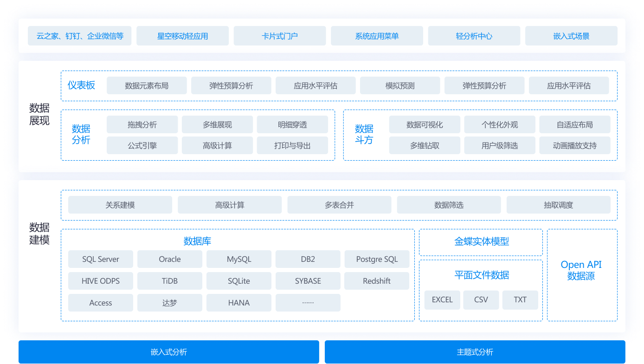
Task: Open the 金蝶实体模型 panel
Action: pos(481,242)
